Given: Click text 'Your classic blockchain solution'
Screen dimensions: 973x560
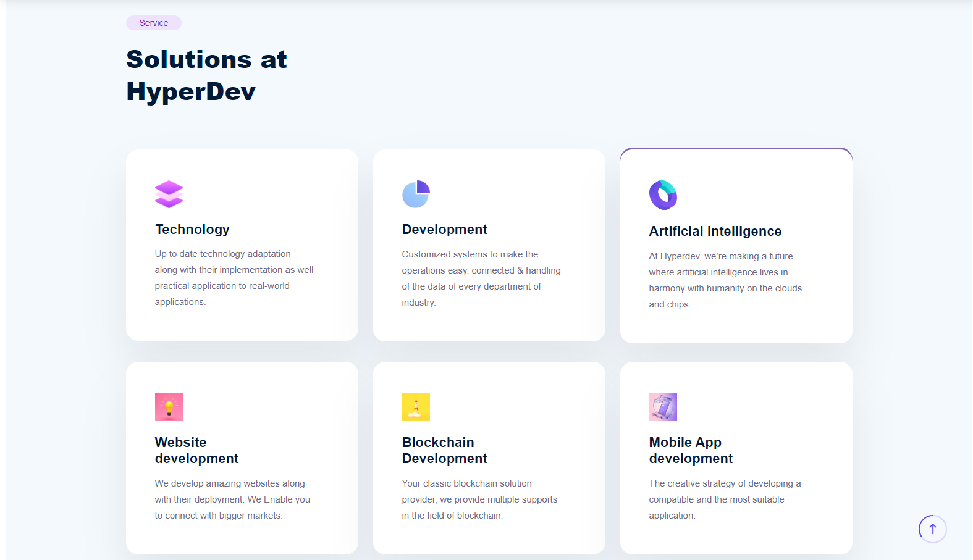Looking at the screenshot, I should point(466,483).
